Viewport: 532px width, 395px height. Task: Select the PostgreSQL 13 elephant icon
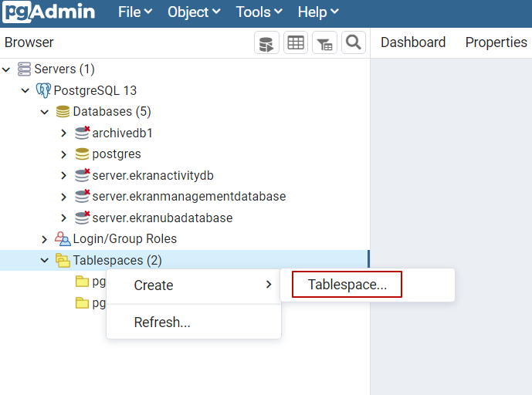coord(44,90)
